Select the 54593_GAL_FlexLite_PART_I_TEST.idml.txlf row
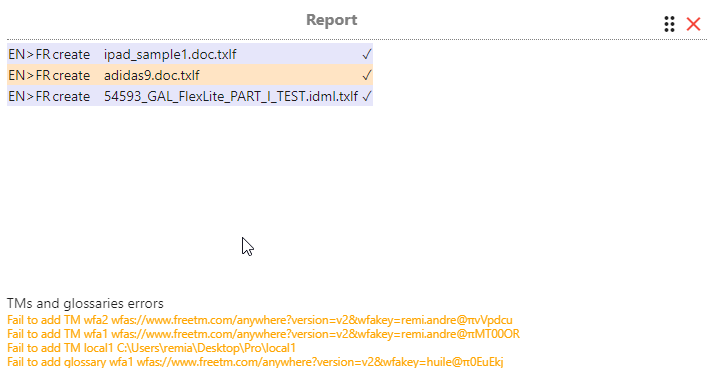 pos(190,96)
